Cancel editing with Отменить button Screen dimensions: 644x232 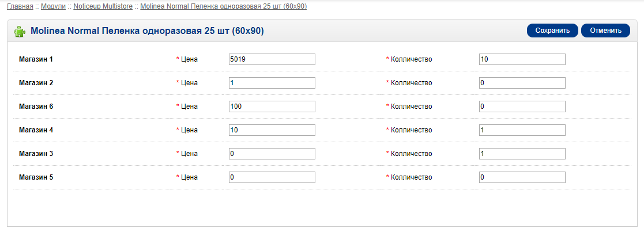click(x=605, y=31)
